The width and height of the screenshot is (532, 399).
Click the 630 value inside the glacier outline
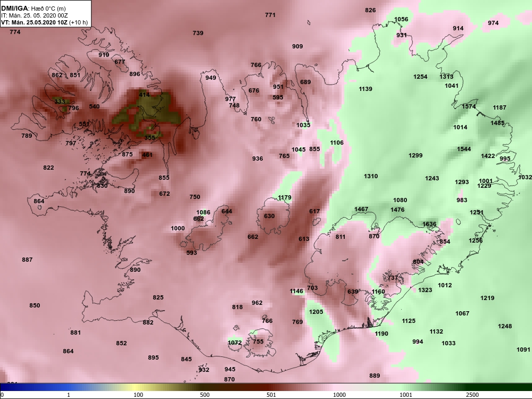[269, 216]
